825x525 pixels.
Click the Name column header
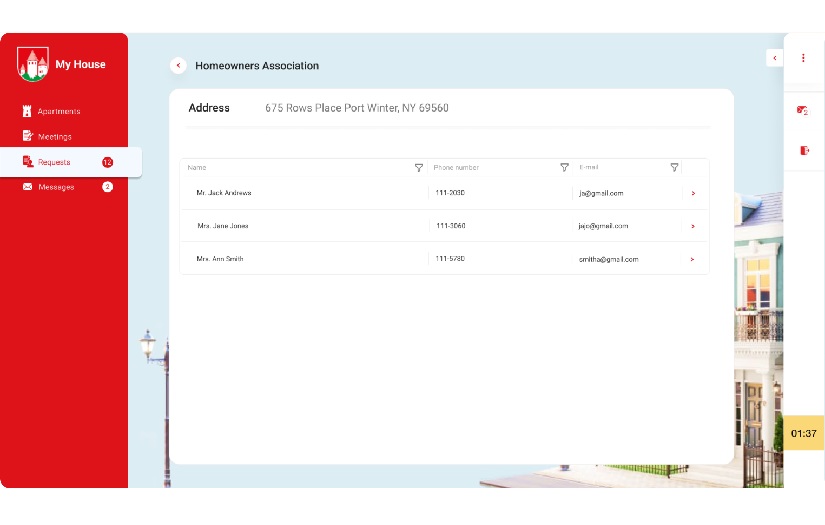point(197,167)
